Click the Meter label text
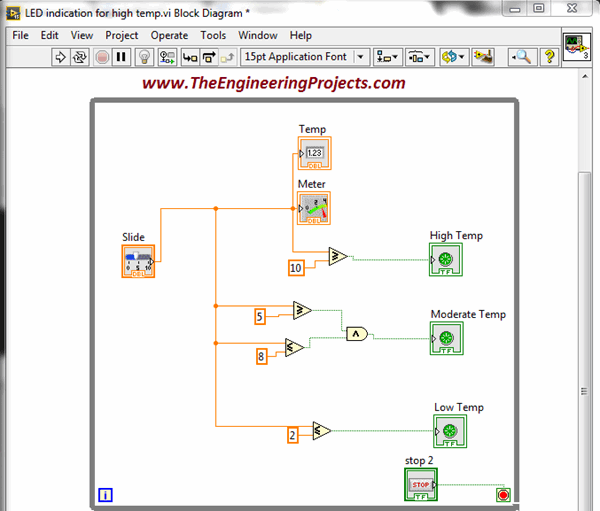 click(311, 184)
